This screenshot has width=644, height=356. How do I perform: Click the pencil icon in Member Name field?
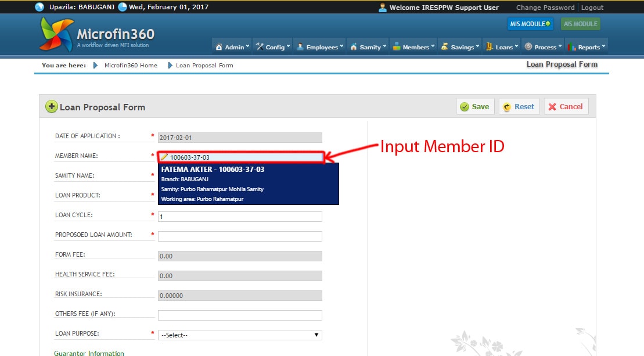click(164, 157)
